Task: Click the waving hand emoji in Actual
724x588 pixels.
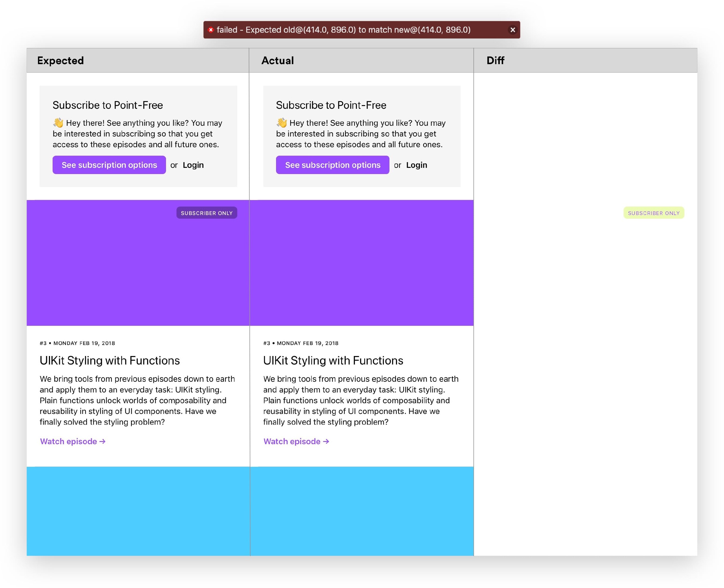Action: pos(282,123)
